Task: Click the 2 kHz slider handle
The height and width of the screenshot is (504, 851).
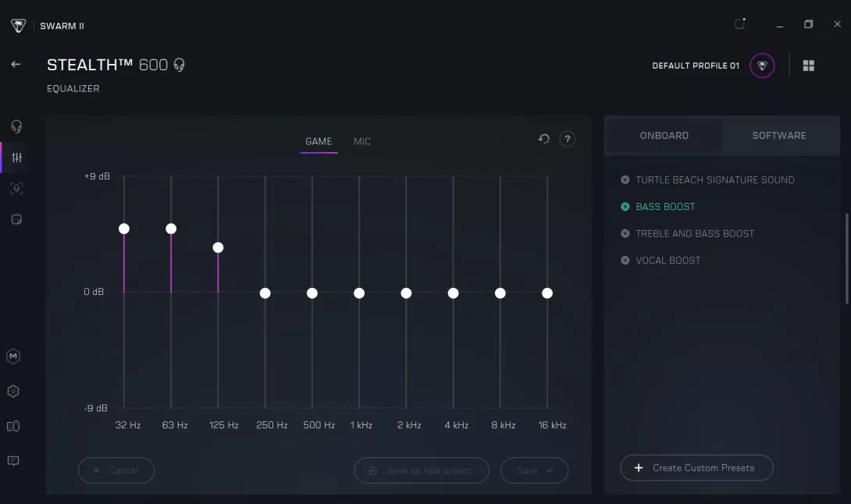Action: [x=406, y=293]
